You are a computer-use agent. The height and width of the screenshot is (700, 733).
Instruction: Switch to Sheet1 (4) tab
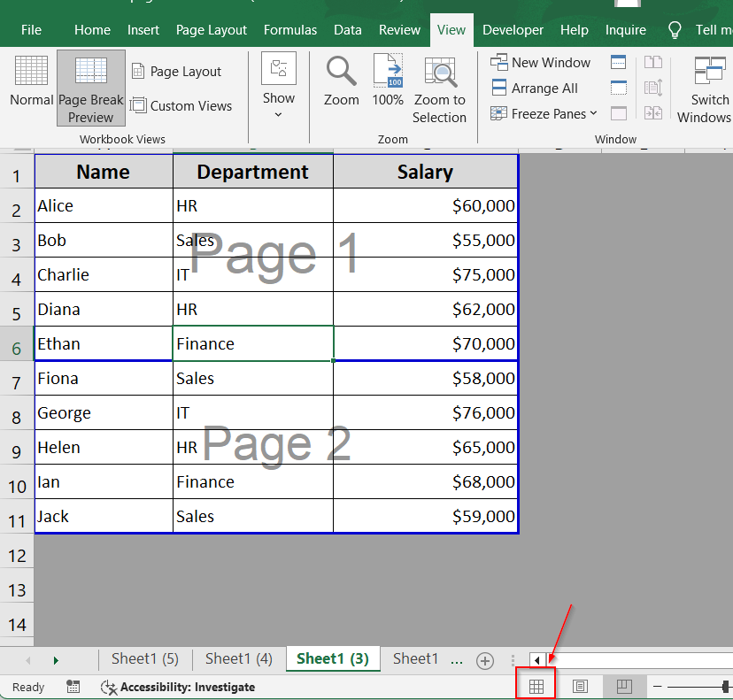point(239,659)
